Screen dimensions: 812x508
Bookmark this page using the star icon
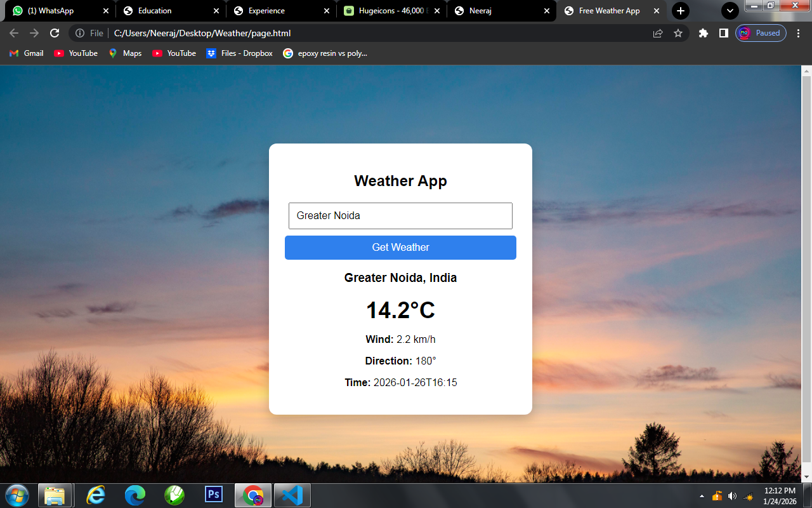click(679, 33)
